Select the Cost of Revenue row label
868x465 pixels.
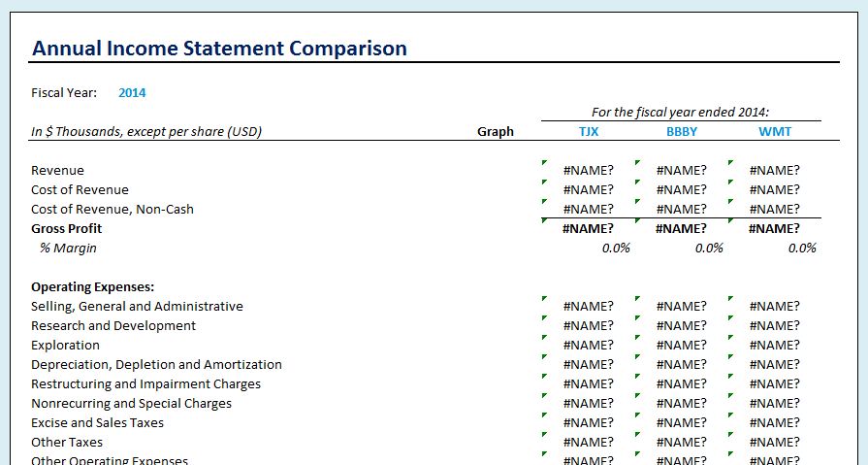pyautogui.click(x=80, y=189)
